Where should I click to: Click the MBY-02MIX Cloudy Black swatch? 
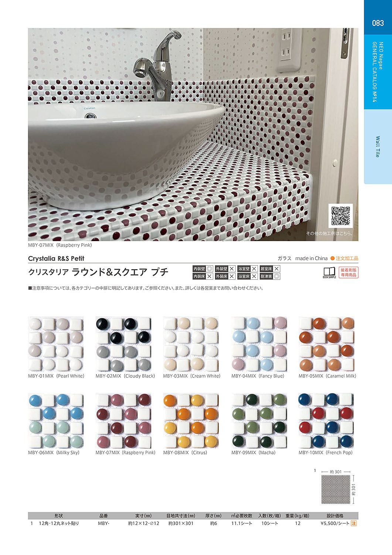(x=123, y=344)
